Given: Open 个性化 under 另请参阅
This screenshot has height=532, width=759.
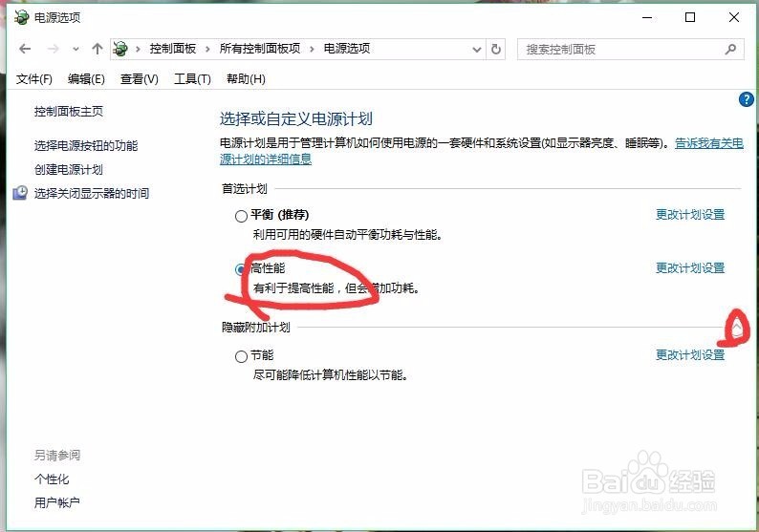Looking at the screenshot, I should tap(52, 479).
